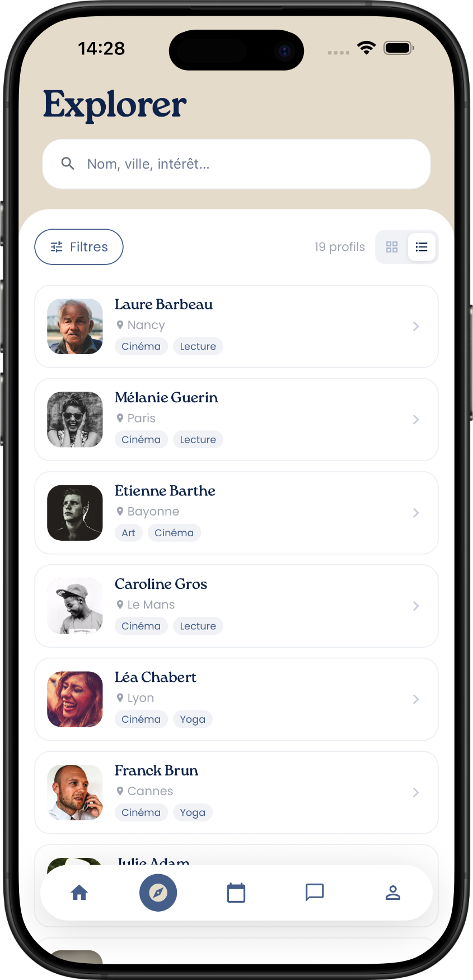The image size is (473, 980).
Task: Select the Lecture tag on Laure Barbeau
Action: click(x=198, y=346)
